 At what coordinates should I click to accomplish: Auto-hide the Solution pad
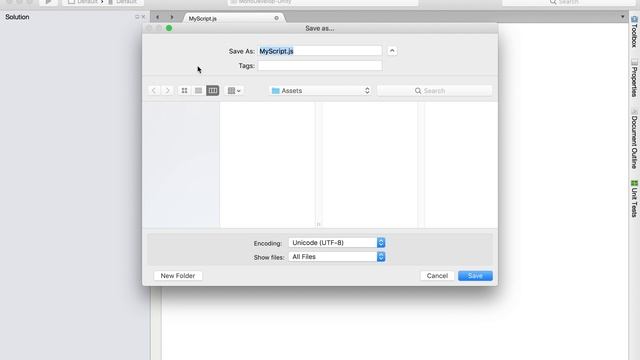(137, 17)
